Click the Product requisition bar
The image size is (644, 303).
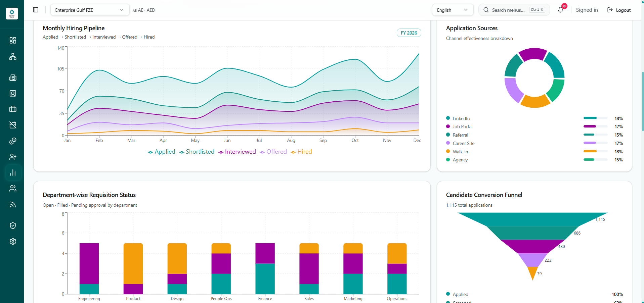(x=133, y=268)
